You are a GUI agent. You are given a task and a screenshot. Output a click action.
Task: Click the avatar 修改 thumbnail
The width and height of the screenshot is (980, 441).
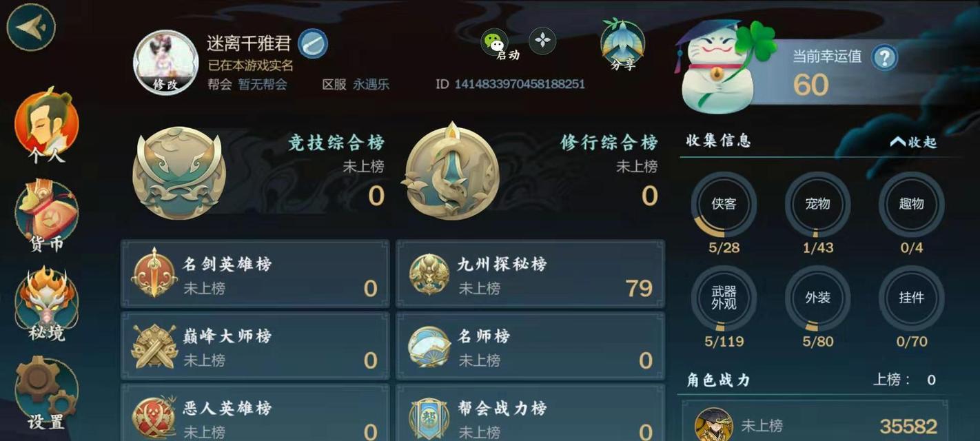[x=165, y=63]
